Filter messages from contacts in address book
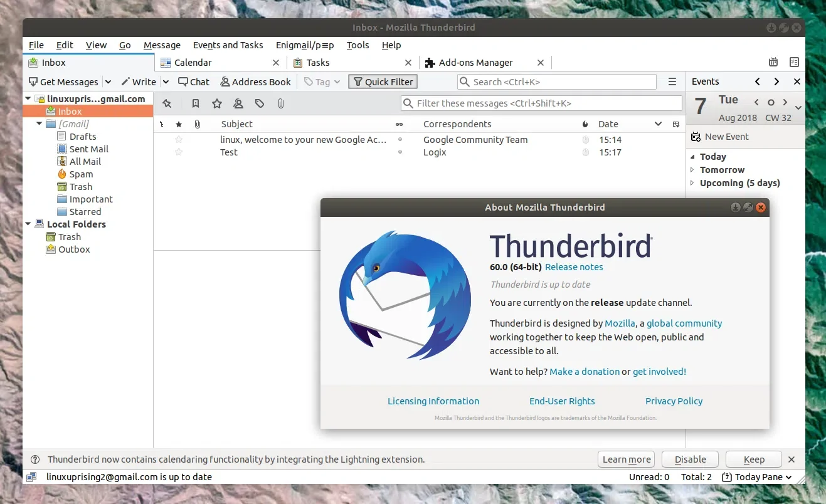The height and width of the screenshot is (504, 826). [238, 103]
